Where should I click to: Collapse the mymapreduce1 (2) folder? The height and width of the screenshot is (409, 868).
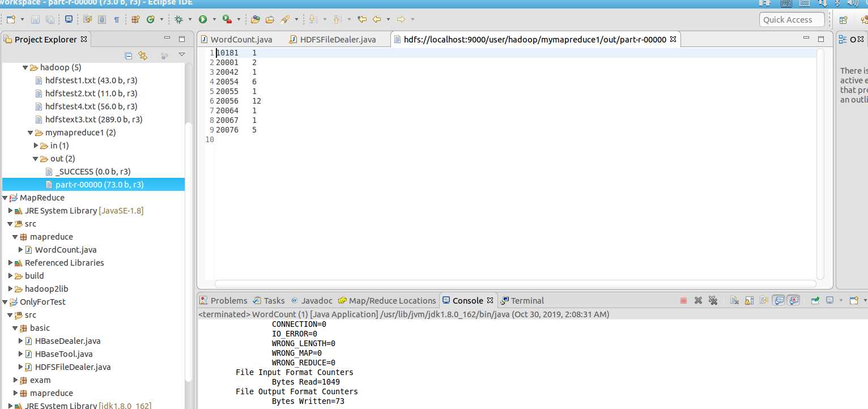point(31,133)
